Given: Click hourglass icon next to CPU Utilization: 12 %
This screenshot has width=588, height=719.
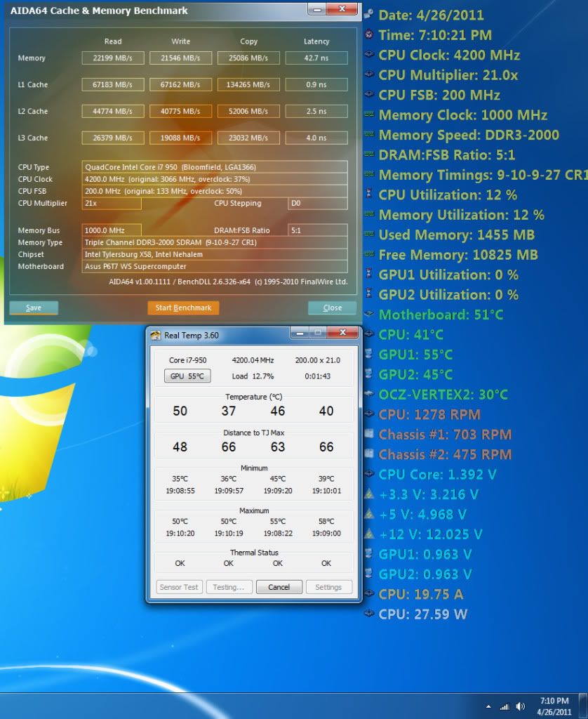Looking at the screenshot, I should 369,194.
